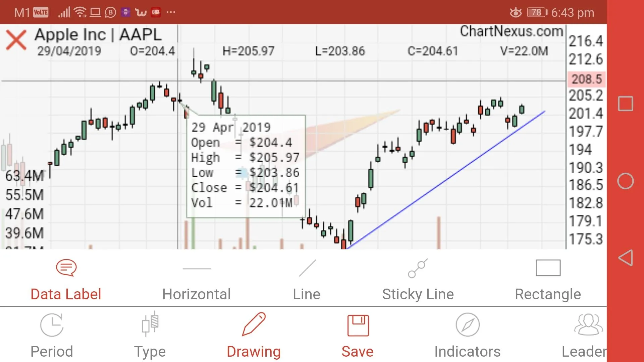Tap the candlestick icon above Type
644x362 pixels.
pos(150,324)
